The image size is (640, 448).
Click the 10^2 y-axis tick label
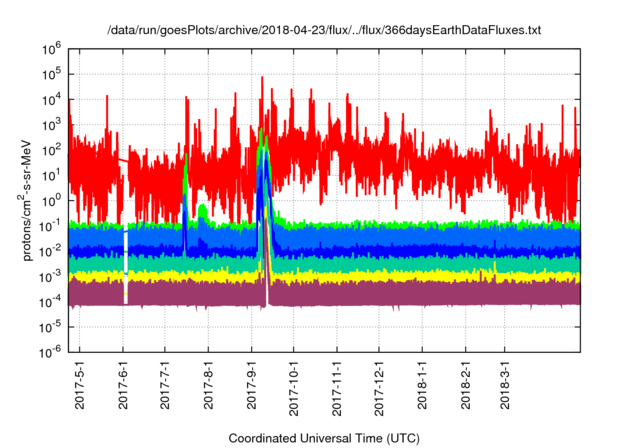point(51,150)
